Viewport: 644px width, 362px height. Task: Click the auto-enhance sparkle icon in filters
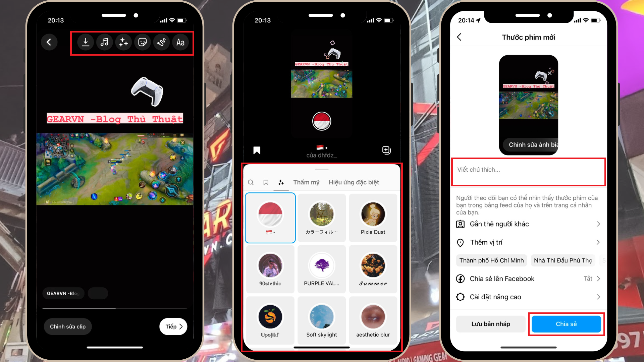(281, 182)
